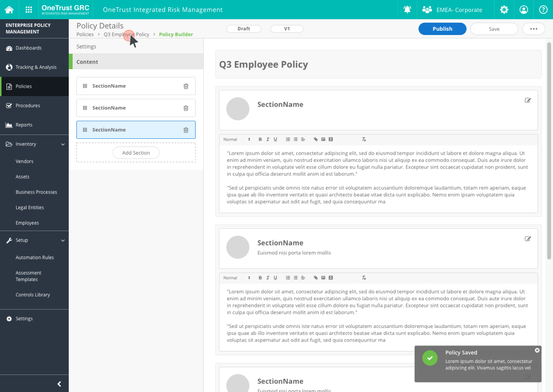
Task: Collapse the Setup group chevron
Action: pyautogui.click(x=63, y=240)
